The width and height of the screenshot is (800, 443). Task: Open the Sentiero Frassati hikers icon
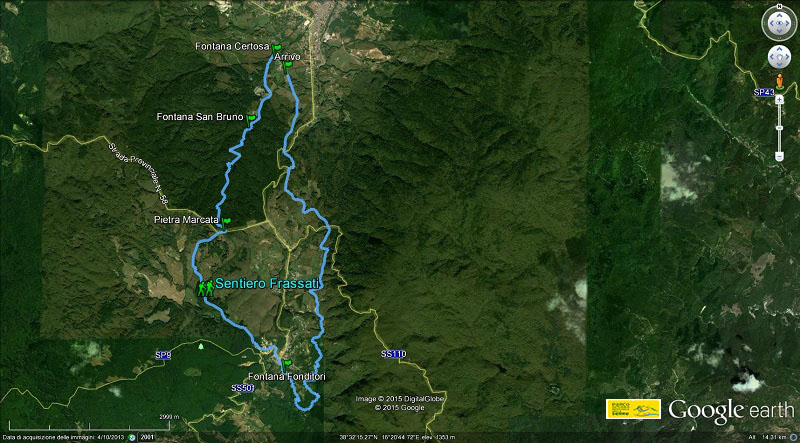(206, 288)
